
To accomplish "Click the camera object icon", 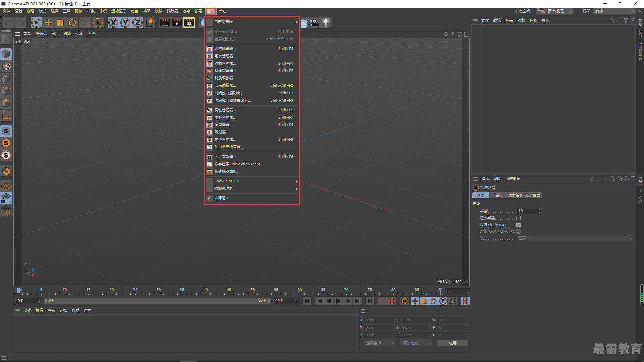I will pos(314,23).
